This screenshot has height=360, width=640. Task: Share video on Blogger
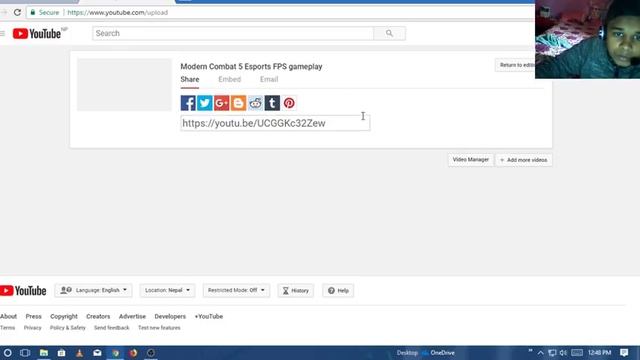238,103
